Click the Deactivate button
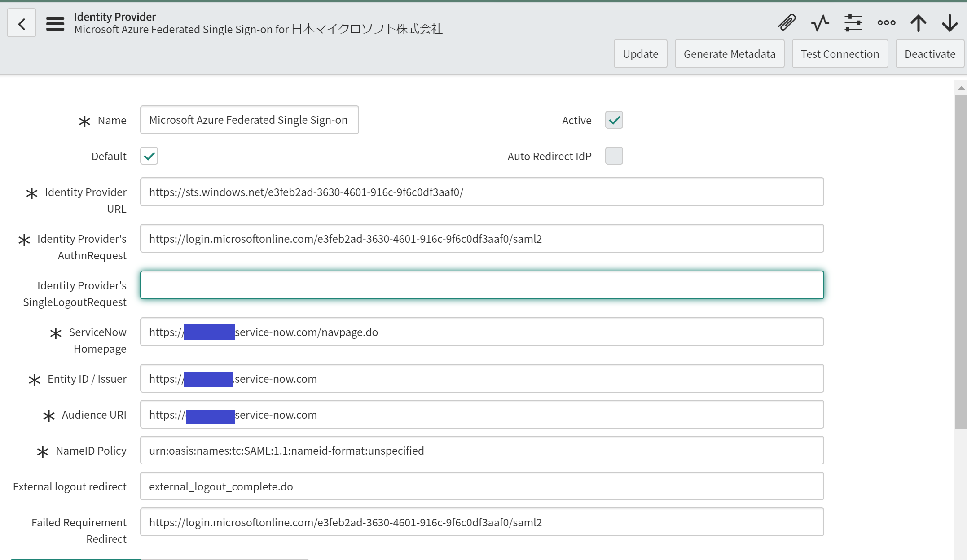The image size is (967, 560). pyautogui.click(x=930, y=54)
